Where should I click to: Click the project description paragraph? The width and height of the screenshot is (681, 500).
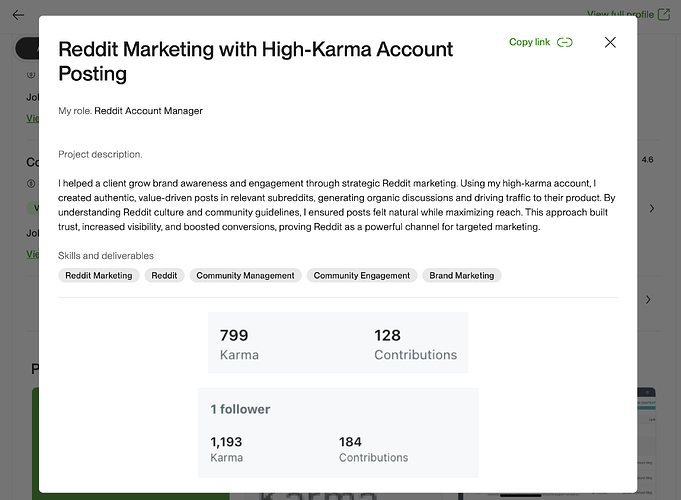tap(336, 205)
